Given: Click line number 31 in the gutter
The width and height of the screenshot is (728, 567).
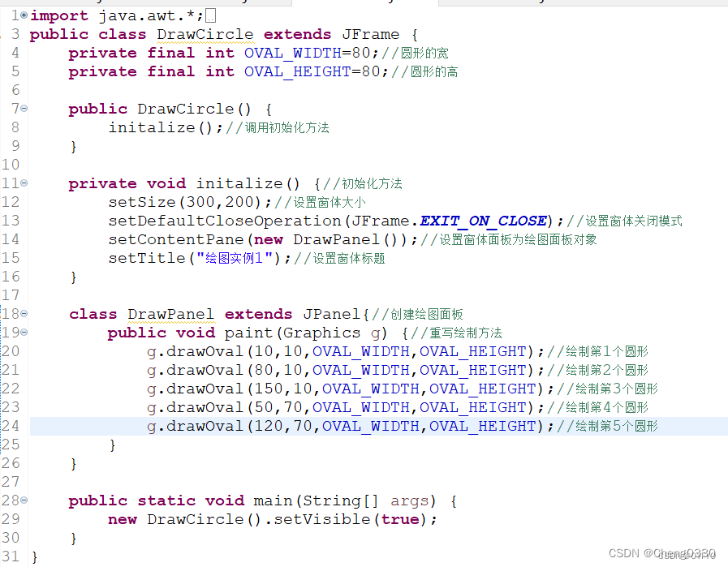Looking at the screenshot, I should tap(11, 556).
